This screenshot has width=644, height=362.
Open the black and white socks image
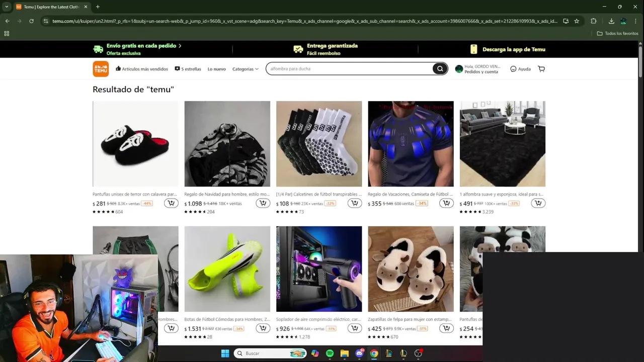[x=319, y=144]
